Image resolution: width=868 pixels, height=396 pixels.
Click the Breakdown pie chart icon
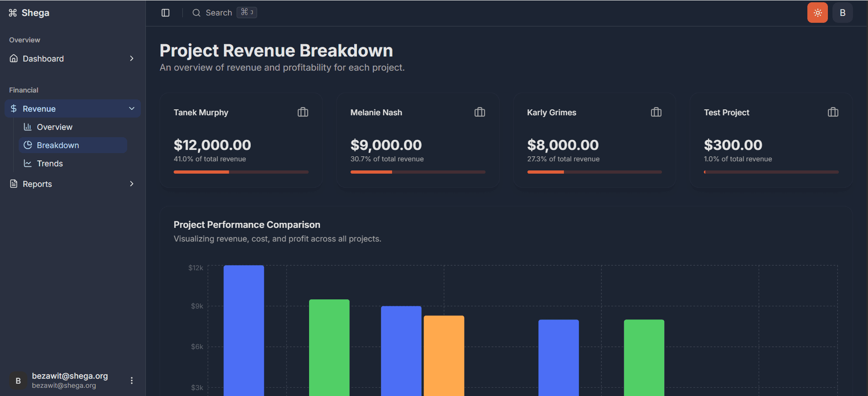point(28,145)
